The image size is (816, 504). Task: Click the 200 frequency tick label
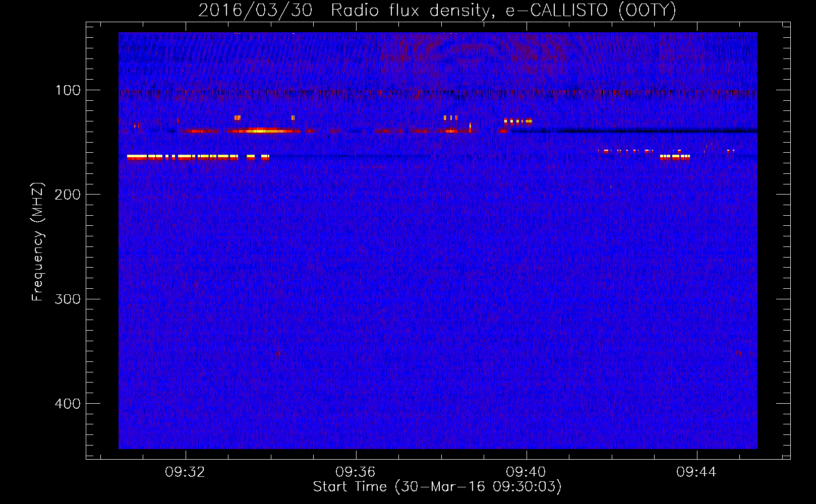tap(68, 195)
